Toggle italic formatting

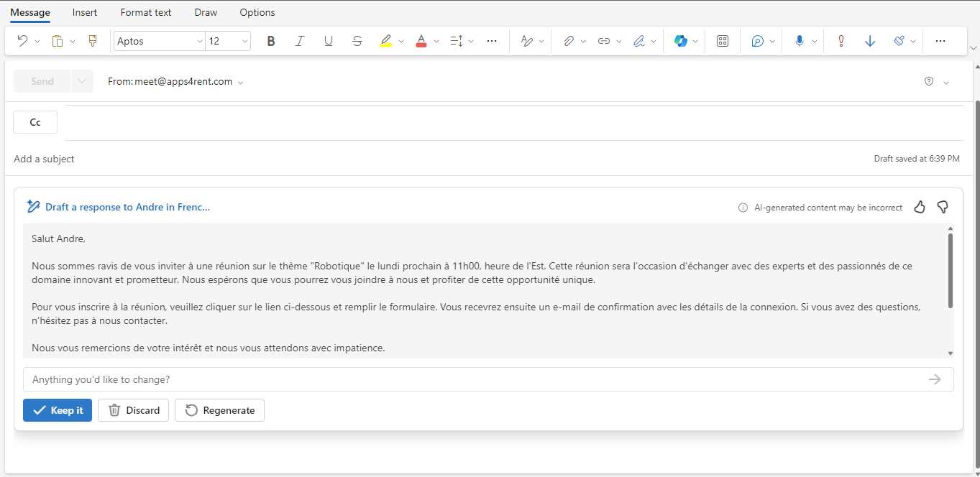(300, 41)
